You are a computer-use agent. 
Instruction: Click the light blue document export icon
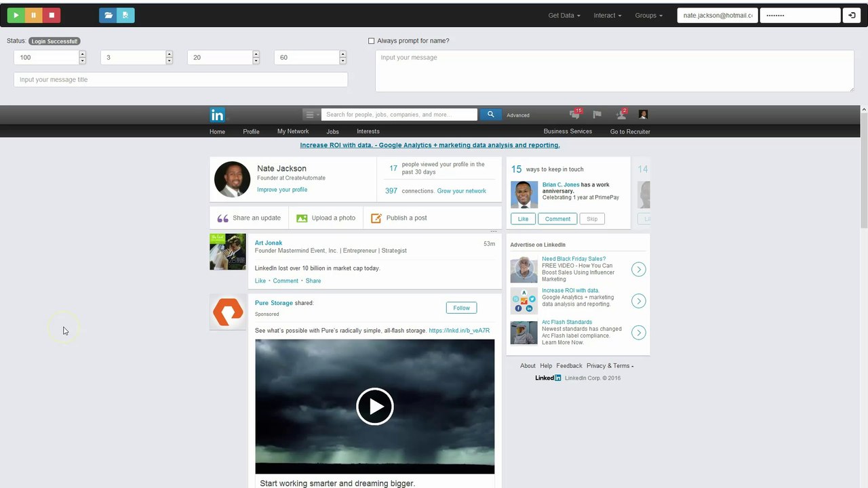(125, 15)
